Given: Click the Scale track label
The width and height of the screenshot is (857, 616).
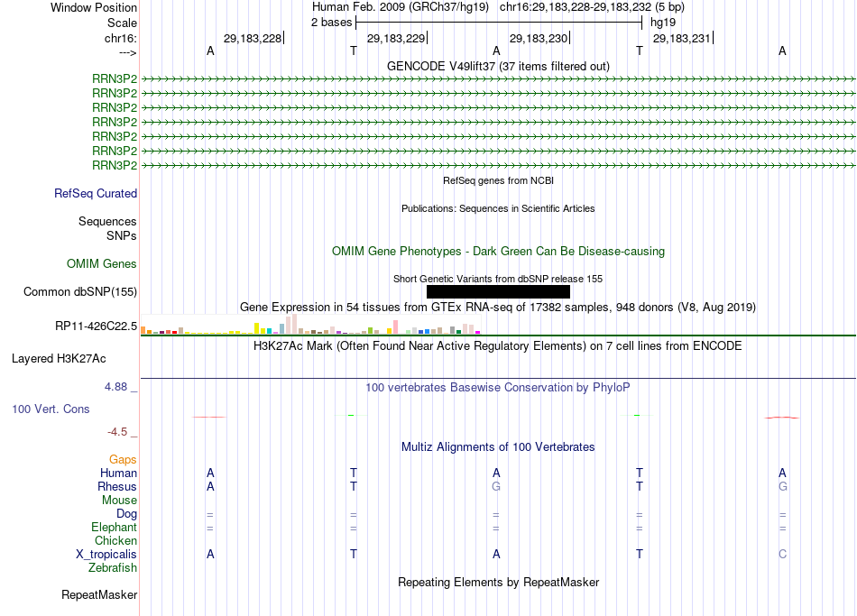Looking at the screenshot, I should tap(122, 23).
